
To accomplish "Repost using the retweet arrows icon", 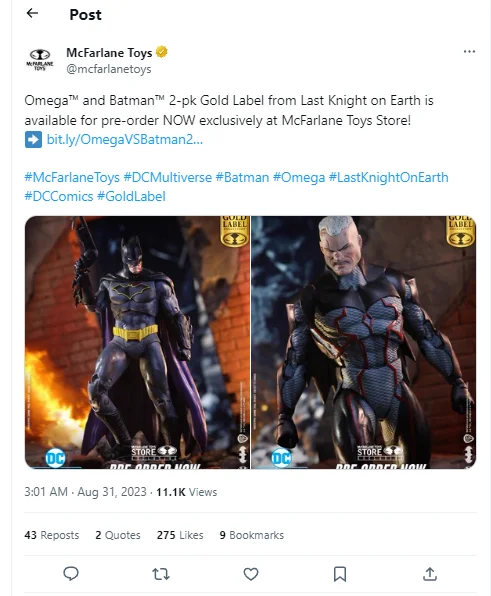I will click(x=161, y=574).
